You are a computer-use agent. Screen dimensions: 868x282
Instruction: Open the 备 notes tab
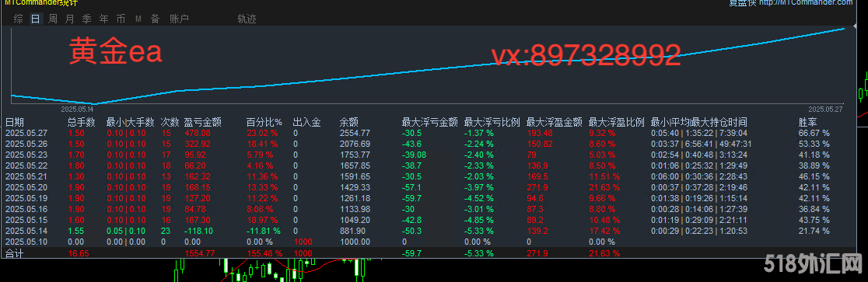click(x=155, y=19)
